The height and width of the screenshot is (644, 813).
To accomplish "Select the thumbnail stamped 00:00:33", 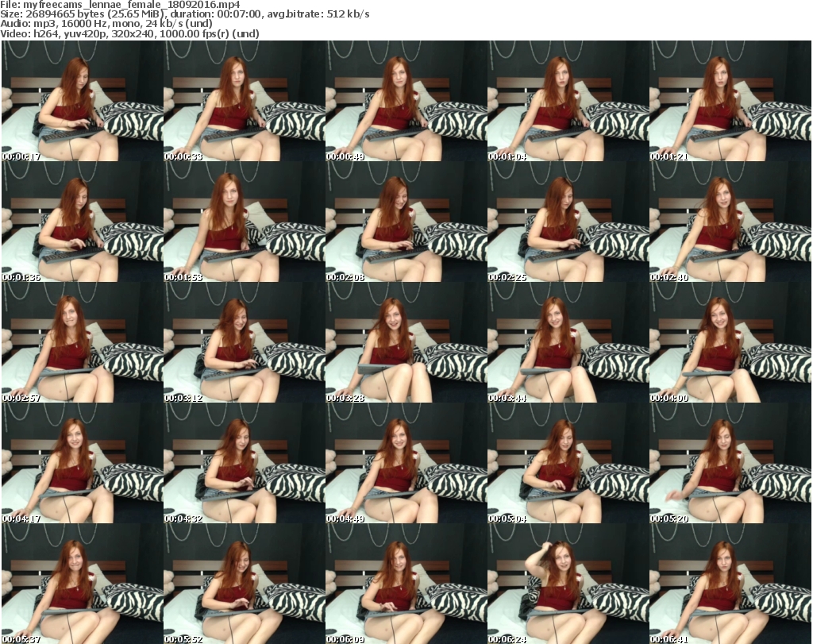I will [245, 101].
